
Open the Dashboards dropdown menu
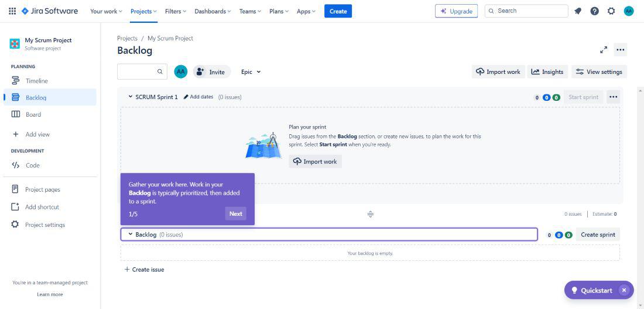click(x=213, y=11)
